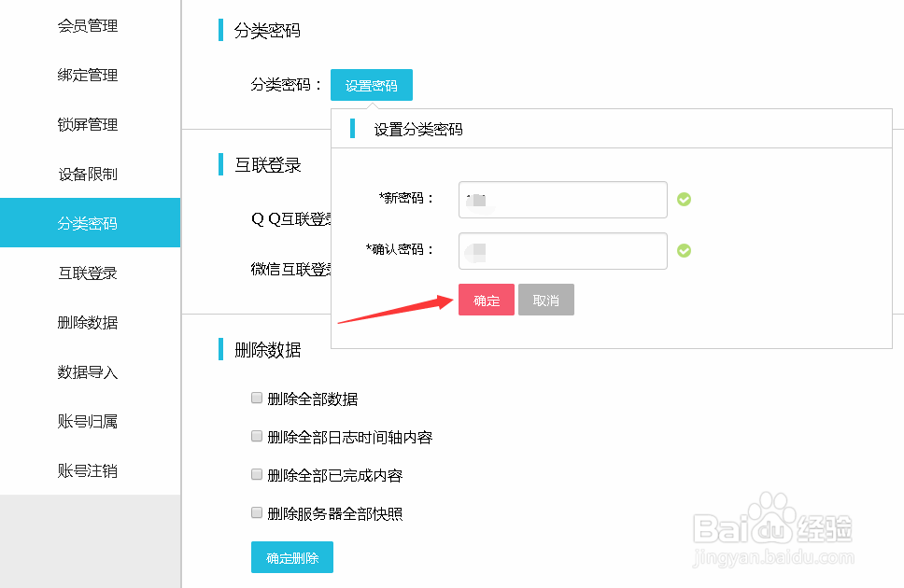
Task: Open 账号归属 sidebar item
Action: 88,422
